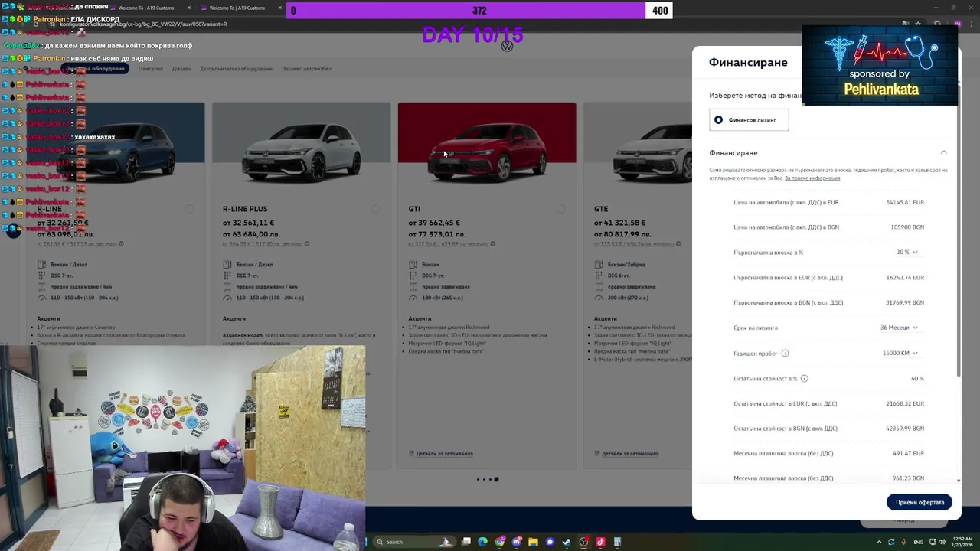
Task: Open the OBS Studio taskbar icon
Action: (583, 542)
